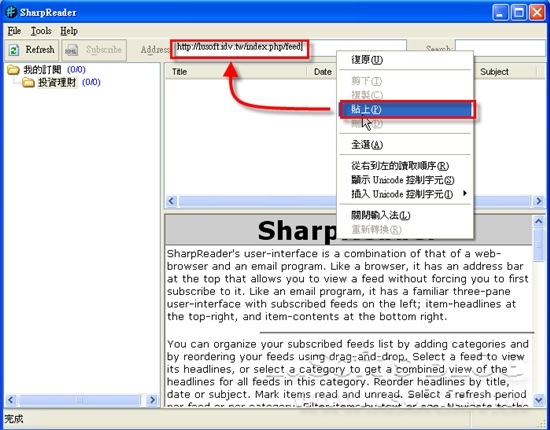This screenshot has width=550, height=430.
Task: Click into the Search field
Action: click(501, 48)
